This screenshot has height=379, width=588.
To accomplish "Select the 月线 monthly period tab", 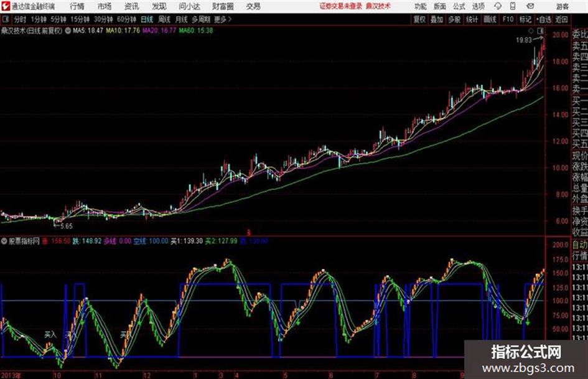I will pos(182,19).
